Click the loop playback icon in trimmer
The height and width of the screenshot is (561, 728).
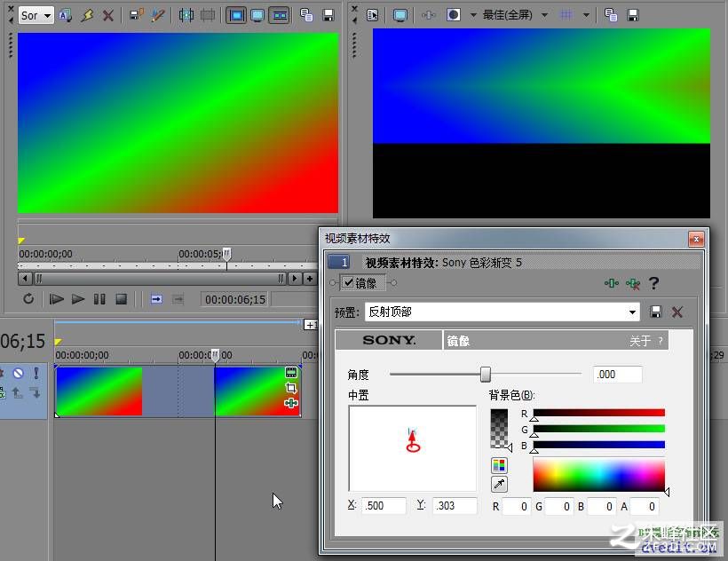point(28,299)
